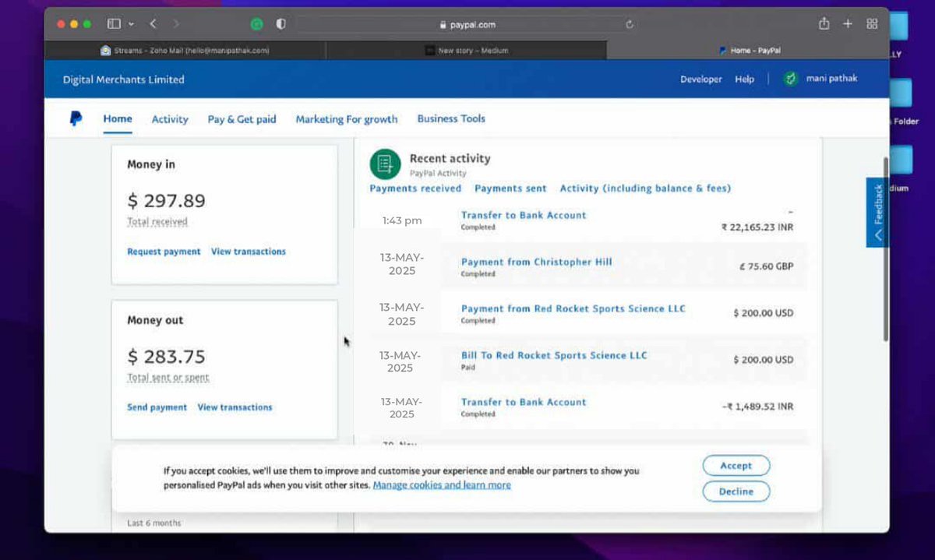This screenshot has height=560, width=935.
Task: Select Payments sent filter
Action: coord(510,188)
